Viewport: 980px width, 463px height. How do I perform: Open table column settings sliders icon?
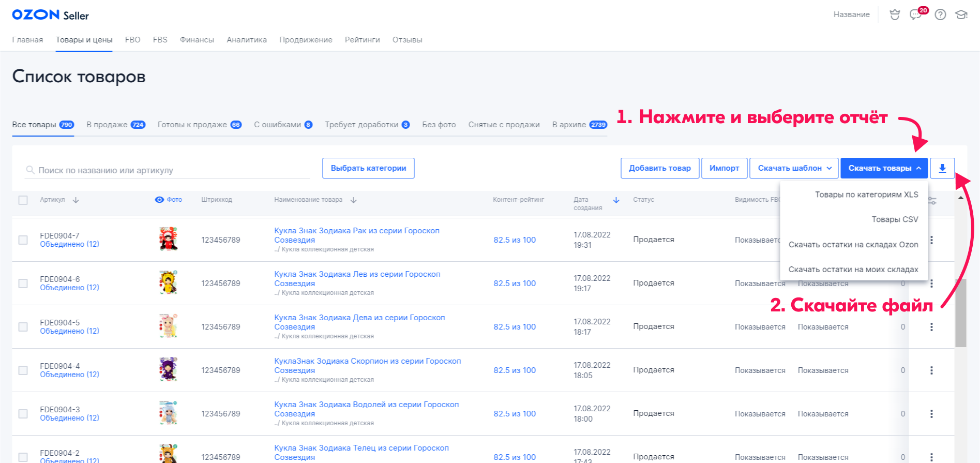(x=932, y=201)
